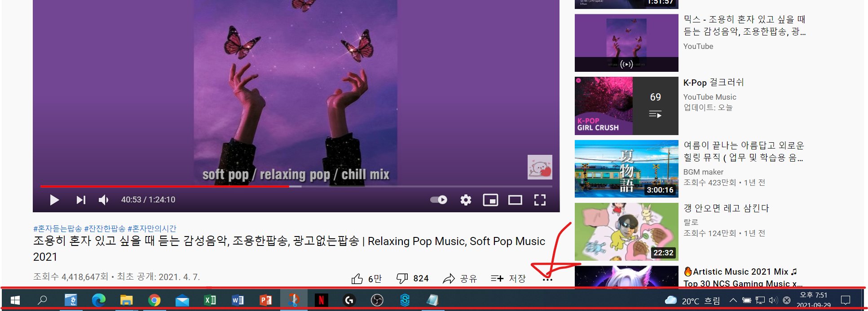Click the channel watermark on video
The image size is (868, 311).
coord(540,167)
